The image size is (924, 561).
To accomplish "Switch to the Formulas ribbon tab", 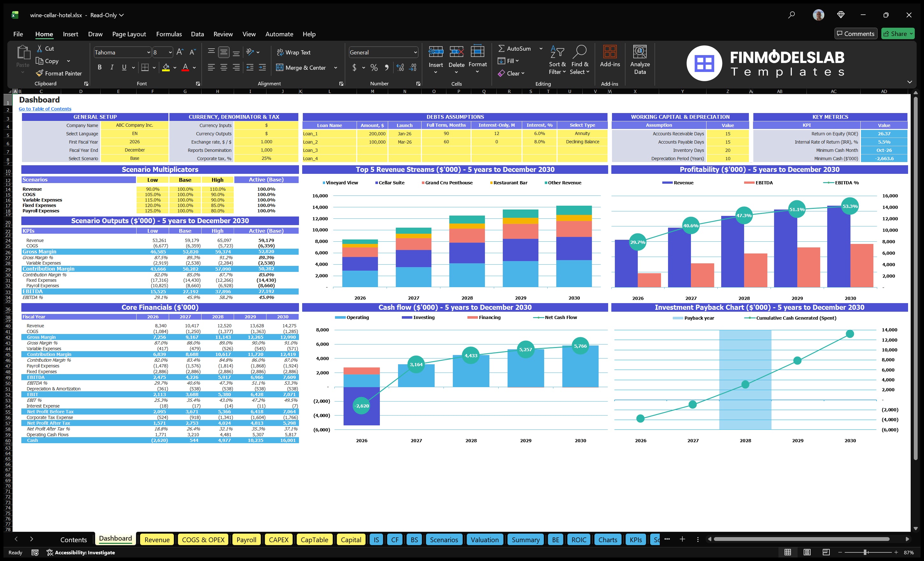I will click(x=169, y=34).
